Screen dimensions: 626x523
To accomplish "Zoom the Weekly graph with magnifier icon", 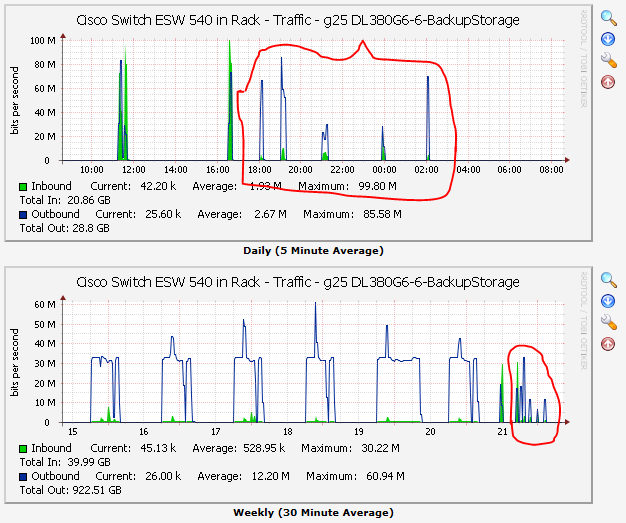I will (608, 279).
